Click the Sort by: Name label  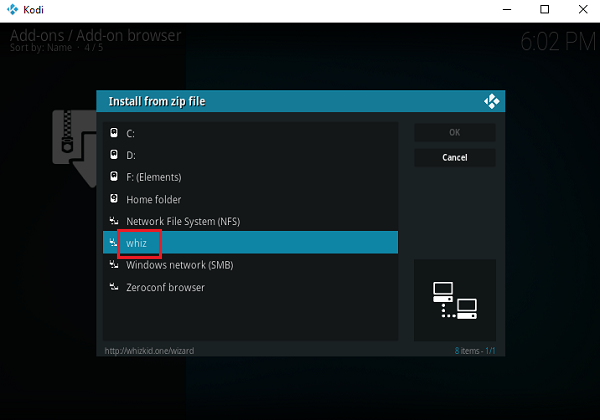(x=41, y=48)
